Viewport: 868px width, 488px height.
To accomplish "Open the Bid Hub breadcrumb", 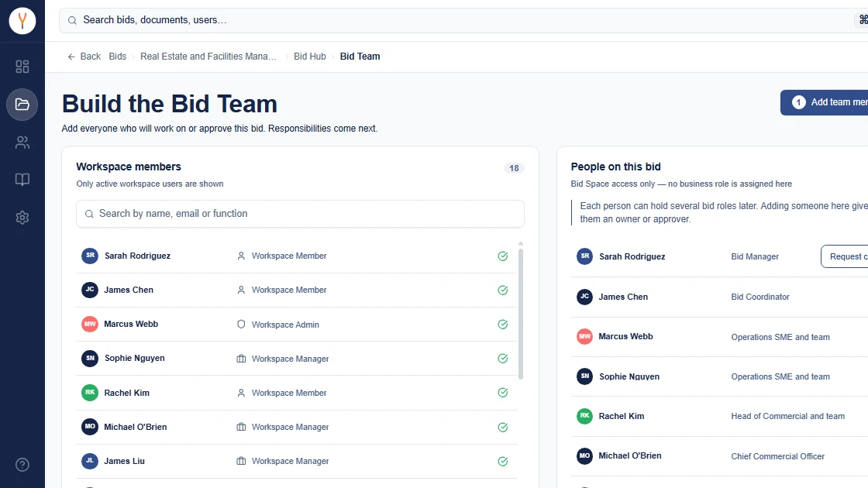I will tap(309, 57).
